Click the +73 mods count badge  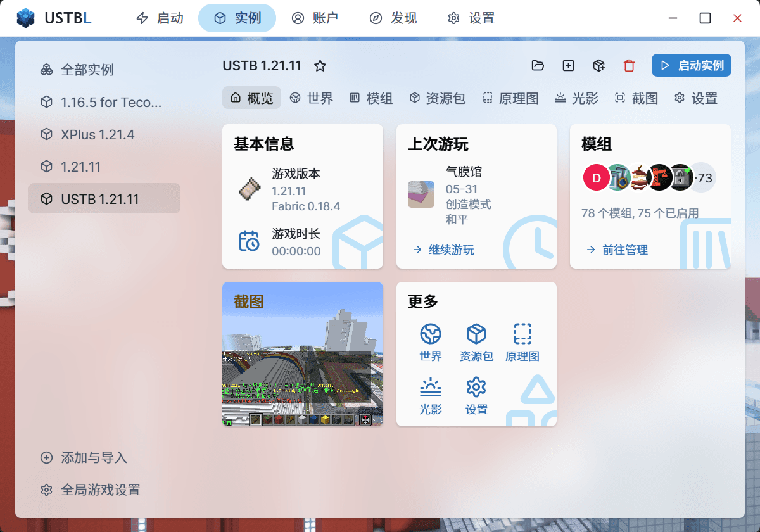tap(702, 178)
